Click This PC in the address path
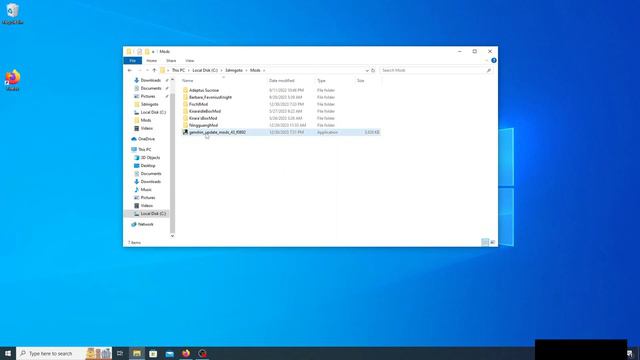 tap(178, 70)
